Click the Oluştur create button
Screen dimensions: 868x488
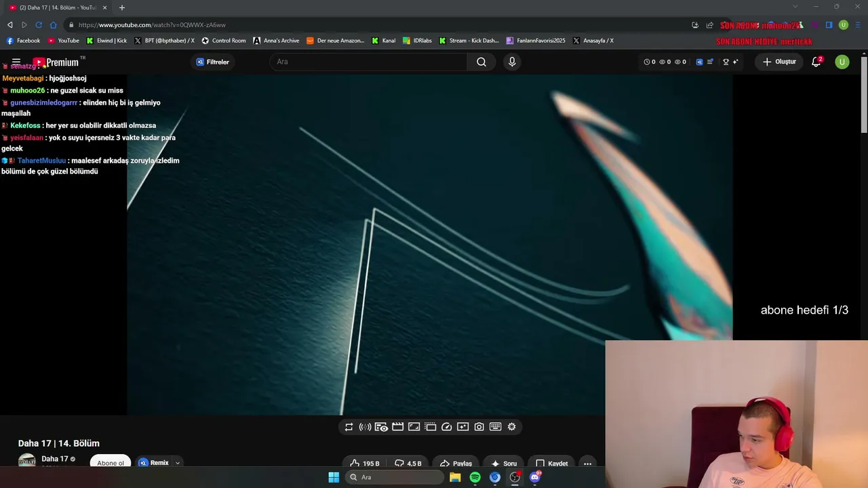click(779, 62)
